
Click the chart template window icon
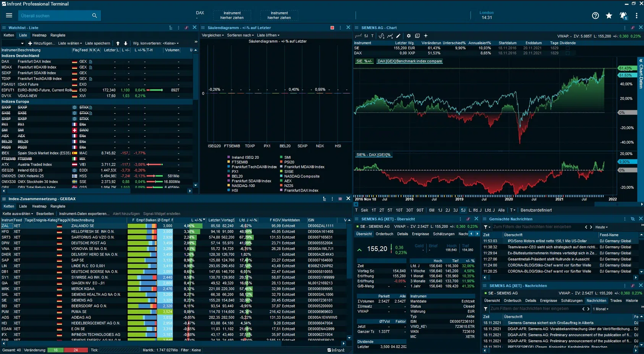pos(417,36)
